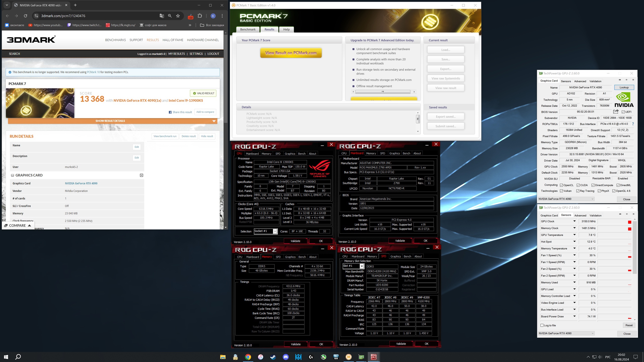Open Chrome from the taskbar
This screenshot has width=644, height=362.
click(x=248, y=357)
